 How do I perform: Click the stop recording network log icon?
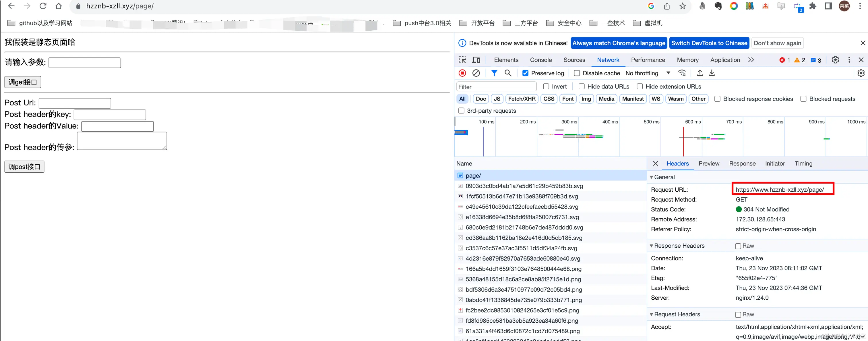pos(462,73)
